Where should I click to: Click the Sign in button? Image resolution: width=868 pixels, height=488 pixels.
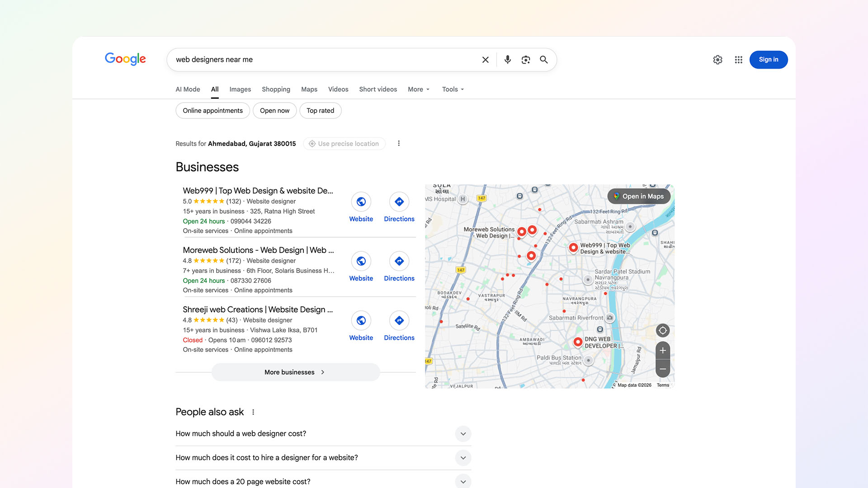pos(769,59)
